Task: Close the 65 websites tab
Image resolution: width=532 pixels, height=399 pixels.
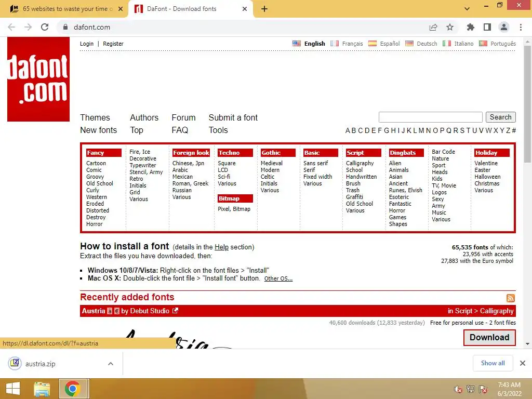Action: point(121,9)
